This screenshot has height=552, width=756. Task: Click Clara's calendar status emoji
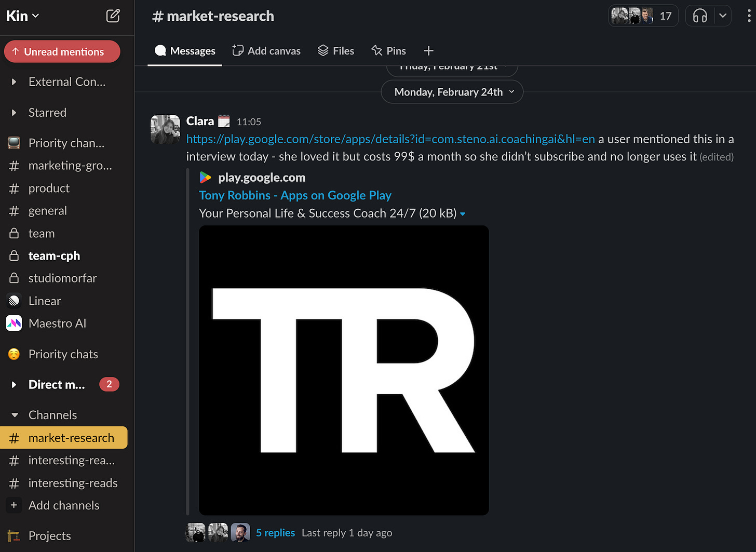pyautogui.click(x=224, y=122)
